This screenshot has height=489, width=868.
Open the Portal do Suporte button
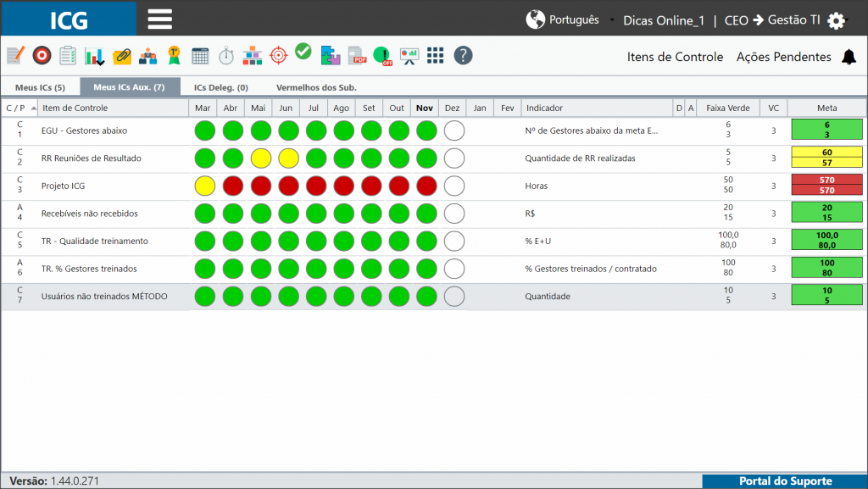(x=785, y=481)
